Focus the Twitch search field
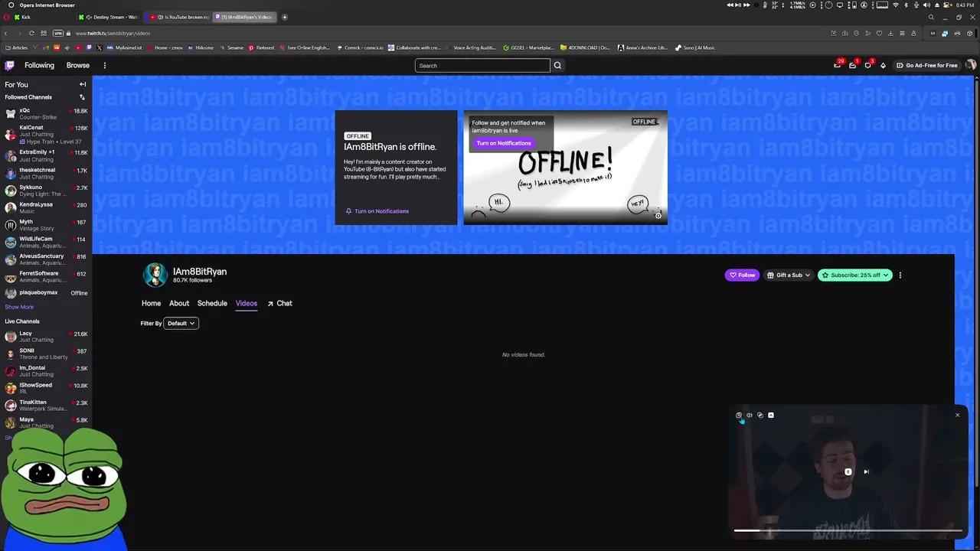The height and width of the screenshot is (551, 980). [482, 65]
